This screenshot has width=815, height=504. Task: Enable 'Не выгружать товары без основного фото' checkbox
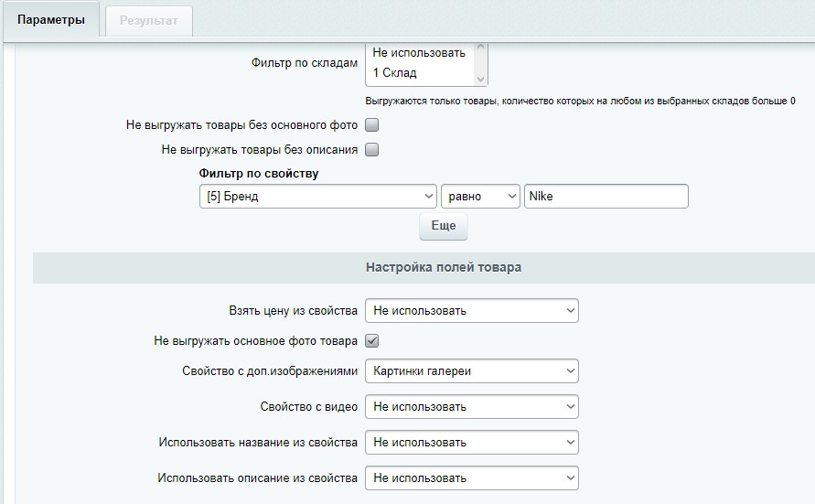372,125
